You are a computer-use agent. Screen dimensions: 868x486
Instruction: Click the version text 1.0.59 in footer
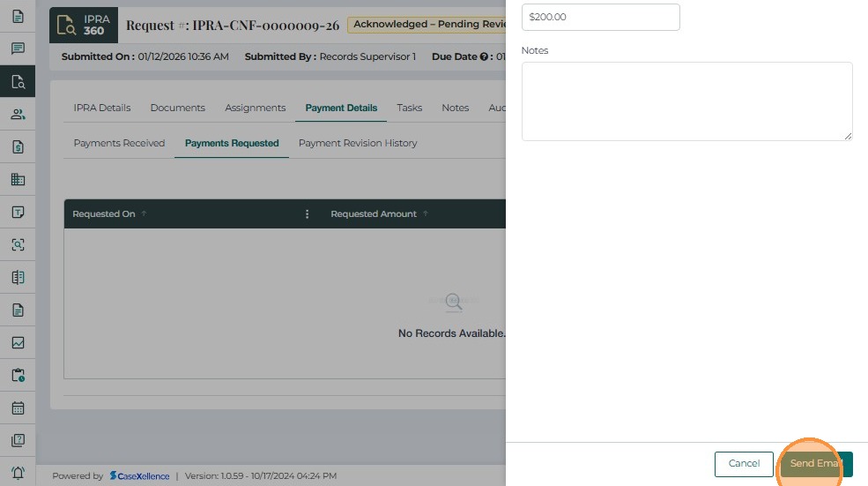(232, 476)
